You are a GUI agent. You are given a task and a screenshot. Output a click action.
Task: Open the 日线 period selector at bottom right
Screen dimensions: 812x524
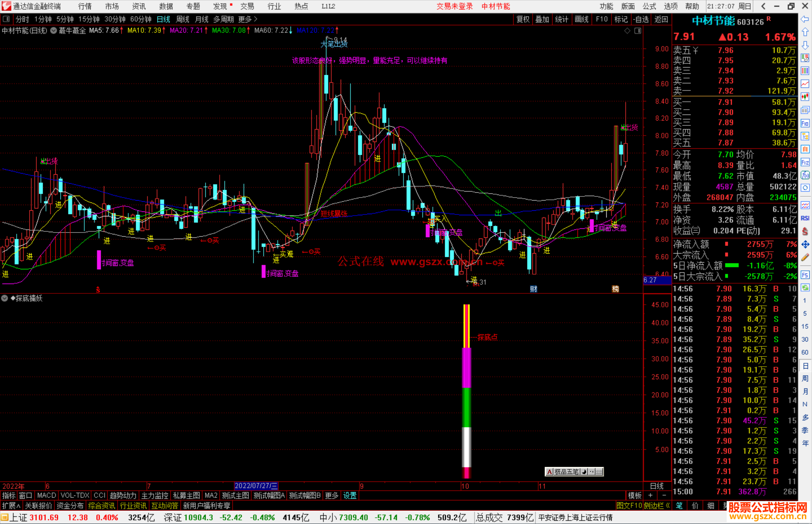(x=657, y=486)
